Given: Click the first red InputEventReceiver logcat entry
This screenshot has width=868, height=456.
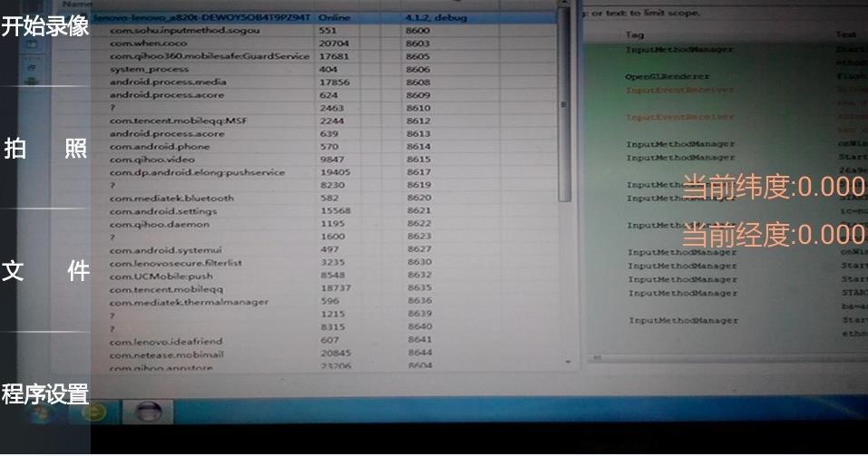Looking at the screenshot, I should 679,90.
